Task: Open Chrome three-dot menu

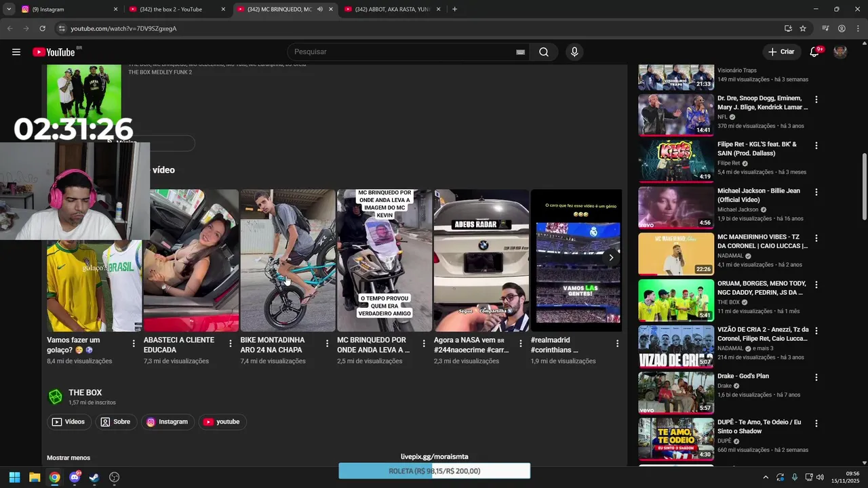Action: (858, 28)
